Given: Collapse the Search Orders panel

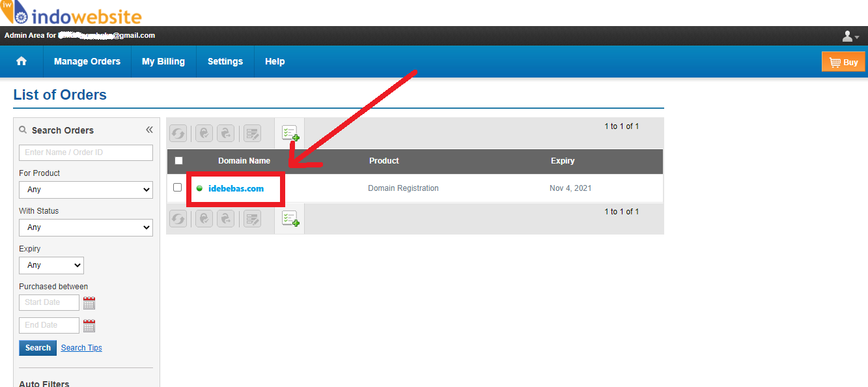Looking at the screenshot, I should tap(149, 130).
